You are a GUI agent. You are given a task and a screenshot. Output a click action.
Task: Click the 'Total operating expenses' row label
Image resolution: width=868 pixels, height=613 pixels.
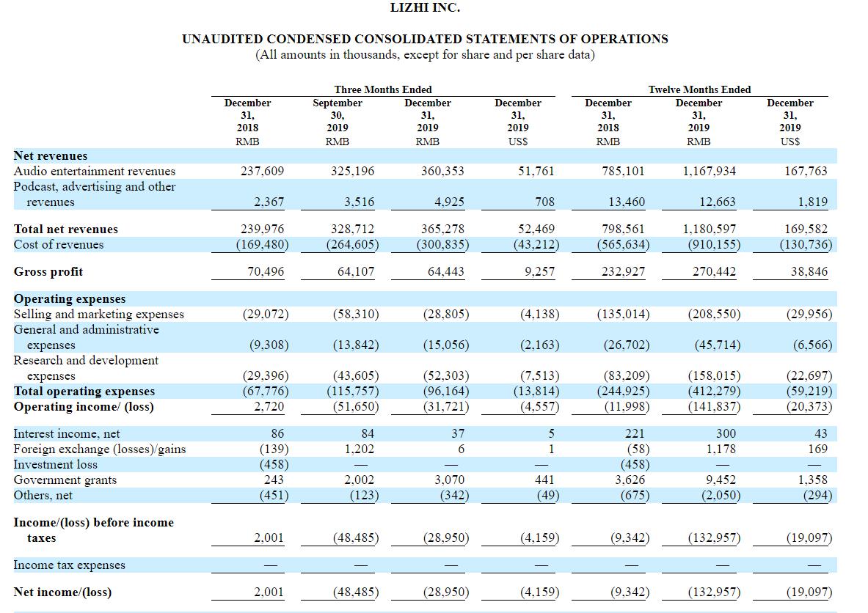[x=84, y=392]
